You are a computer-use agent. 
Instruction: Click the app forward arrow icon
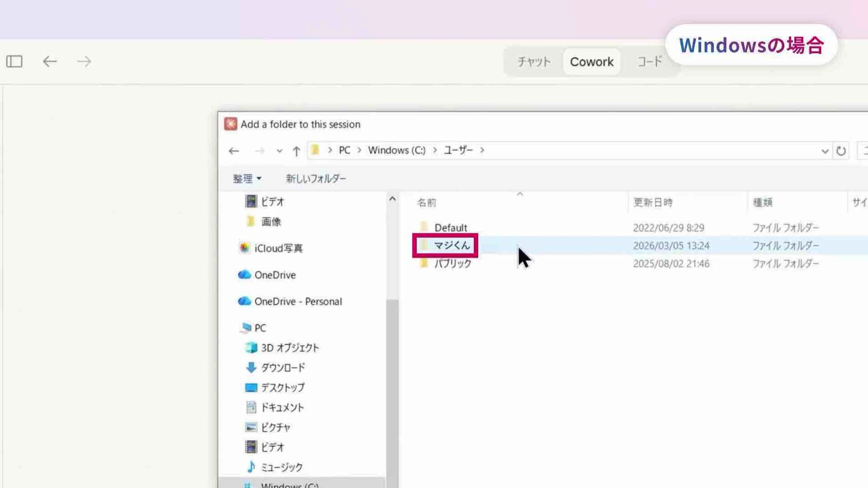coord(84,62)
